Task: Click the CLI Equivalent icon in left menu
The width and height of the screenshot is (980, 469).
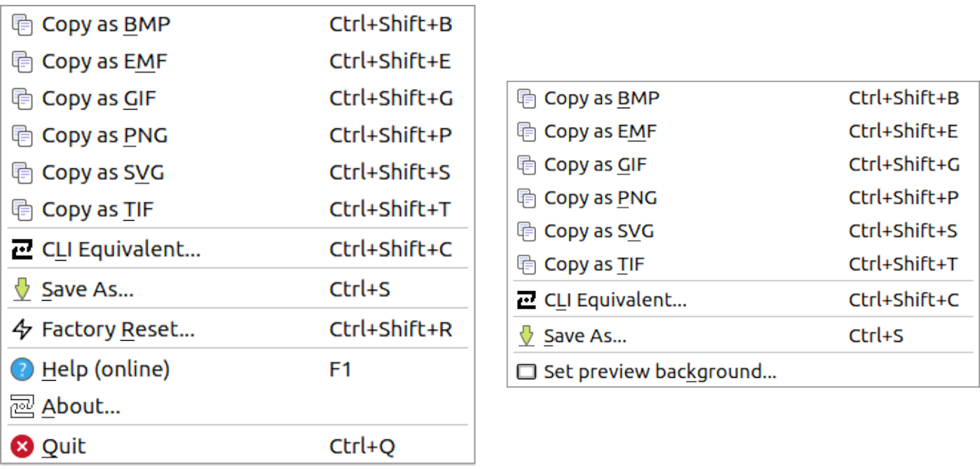Action: (23, 248)
